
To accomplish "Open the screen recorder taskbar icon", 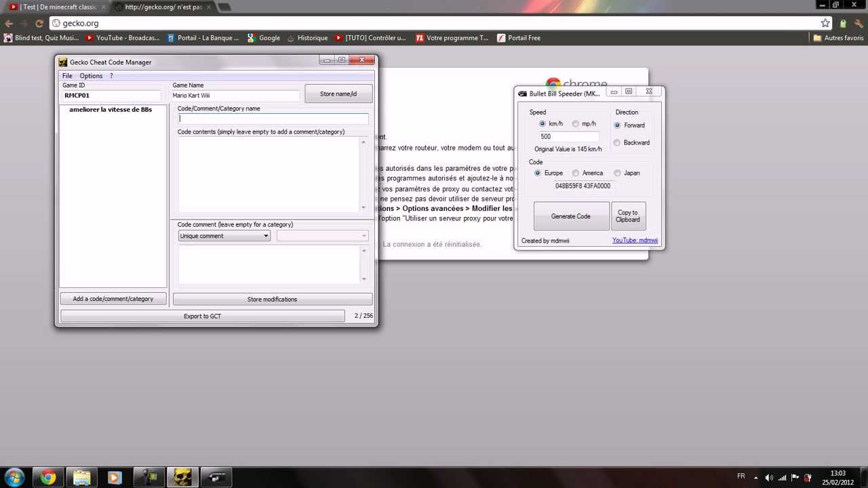I will point(149,477).
